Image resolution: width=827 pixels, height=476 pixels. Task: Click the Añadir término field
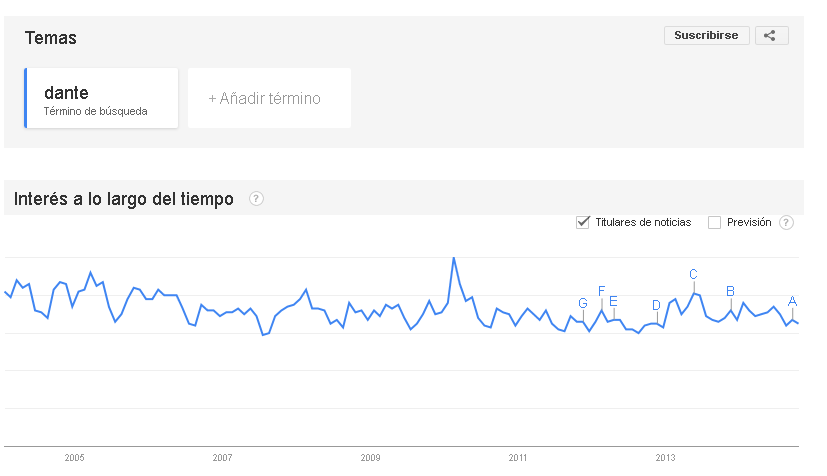click(x=269, y=98)
